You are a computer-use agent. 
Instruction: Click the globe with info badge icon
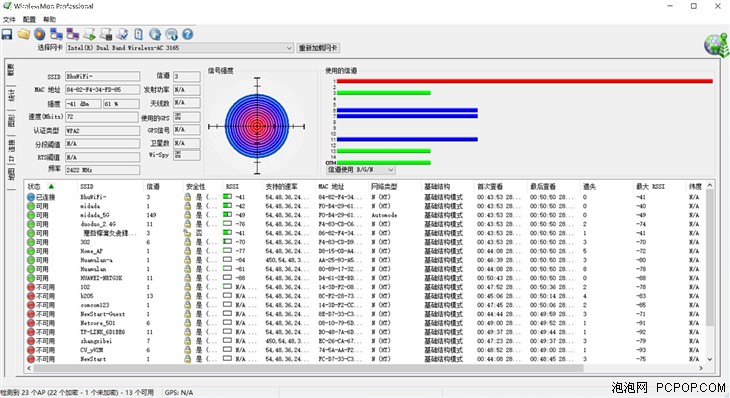(171, 34)
